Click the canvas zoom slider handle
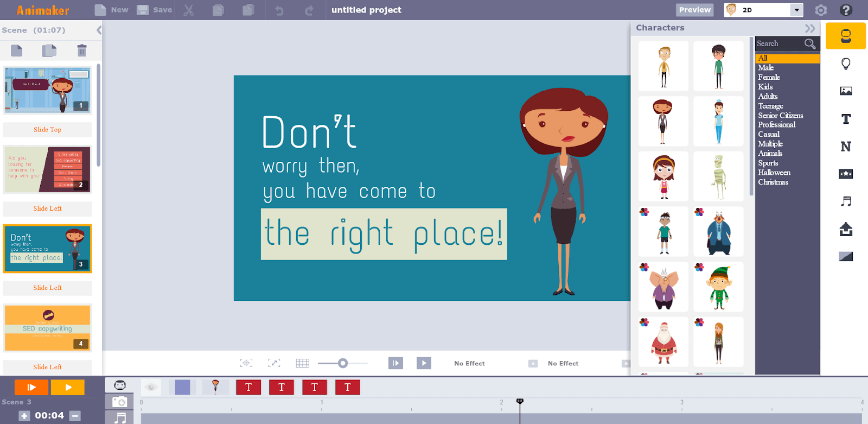Screen dimensions: 868x424 click(343, 363)
